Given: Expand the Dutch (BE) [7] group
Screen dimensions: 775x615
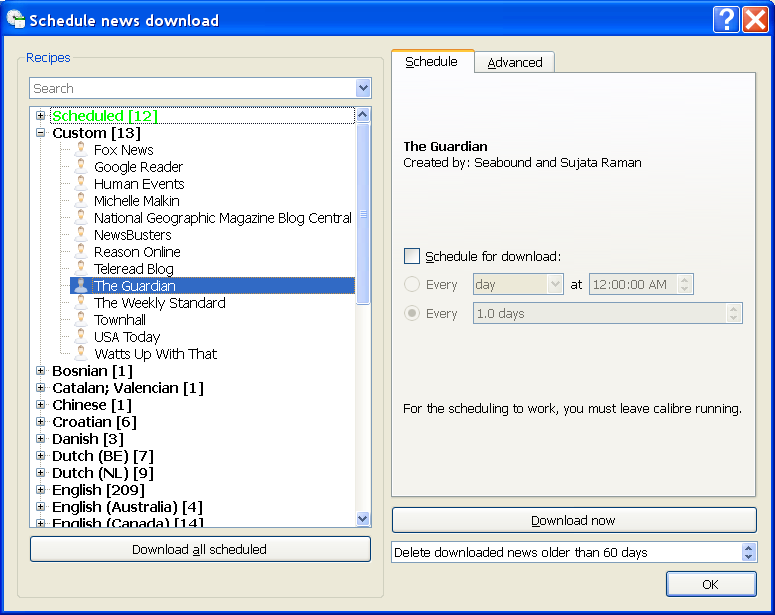Looking at the screenshot, I should point(41,455).
